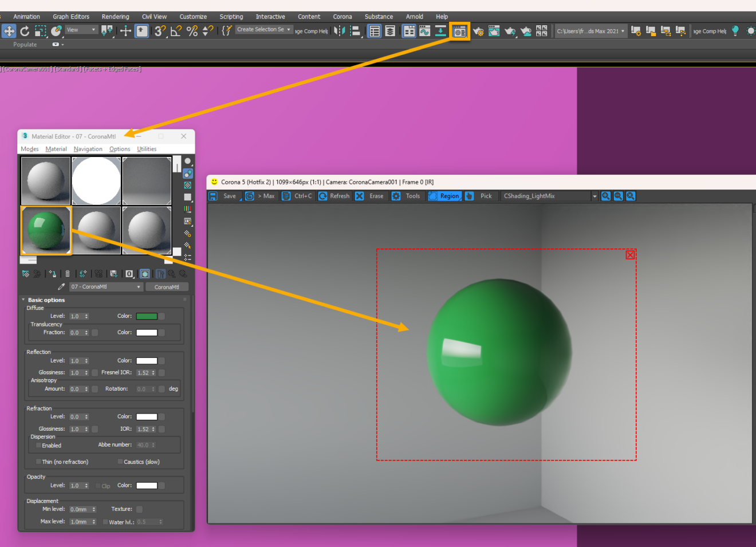Open Render Setup teapot-with-gear icon
Viewport: 756px width, 547px height.
pos(478,31)
